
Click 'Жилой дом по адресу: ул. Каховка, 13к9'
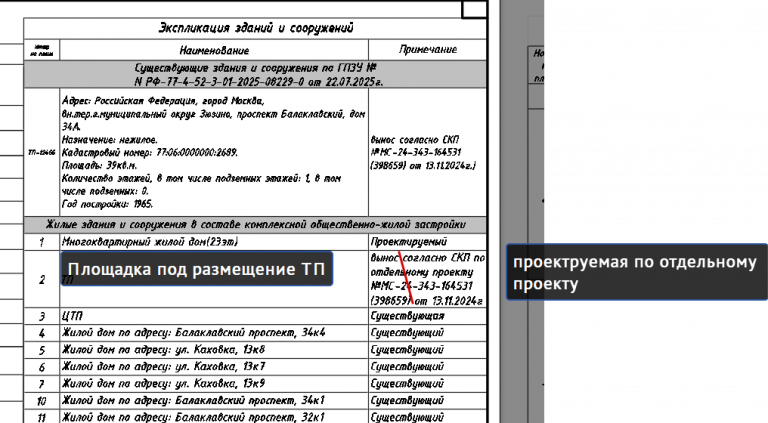163,384
